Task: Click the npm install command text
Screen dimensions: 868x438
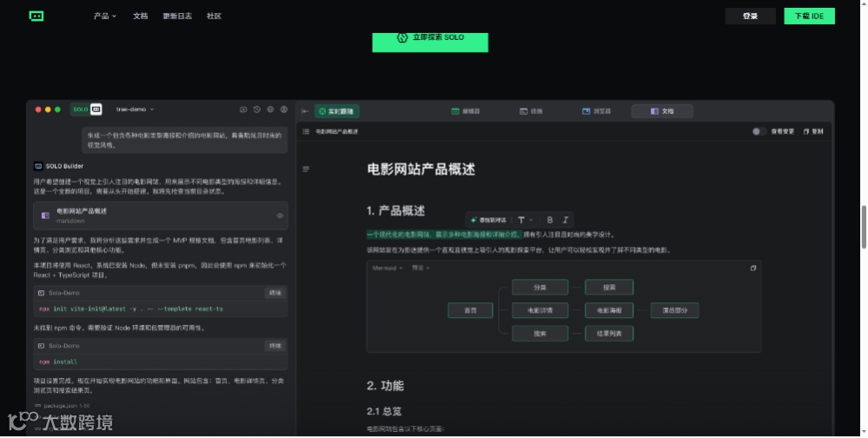Action: point(58,362)
